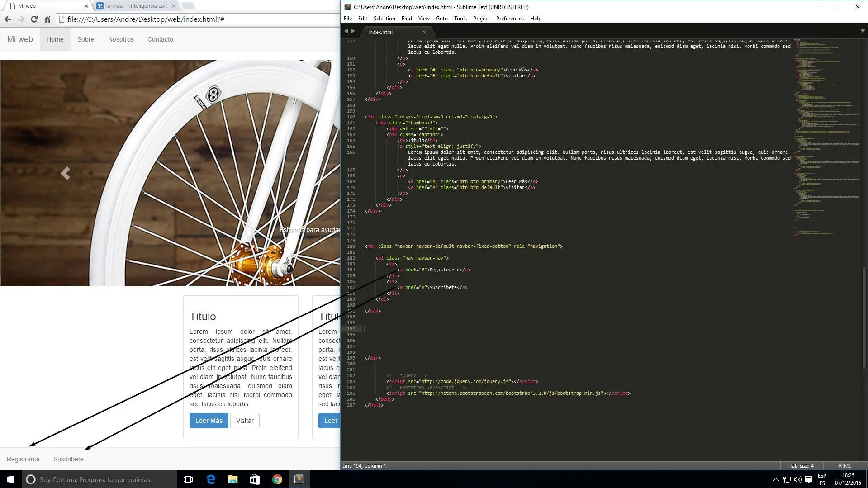Open Sublime Text File menu
868x488 pixels.
[348, 19]
